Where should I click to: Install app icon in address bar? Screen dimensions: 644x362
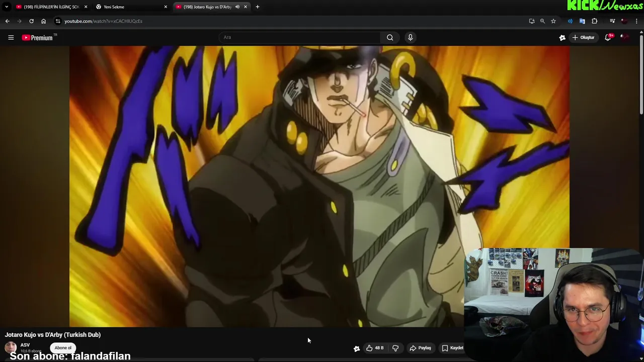532,21
